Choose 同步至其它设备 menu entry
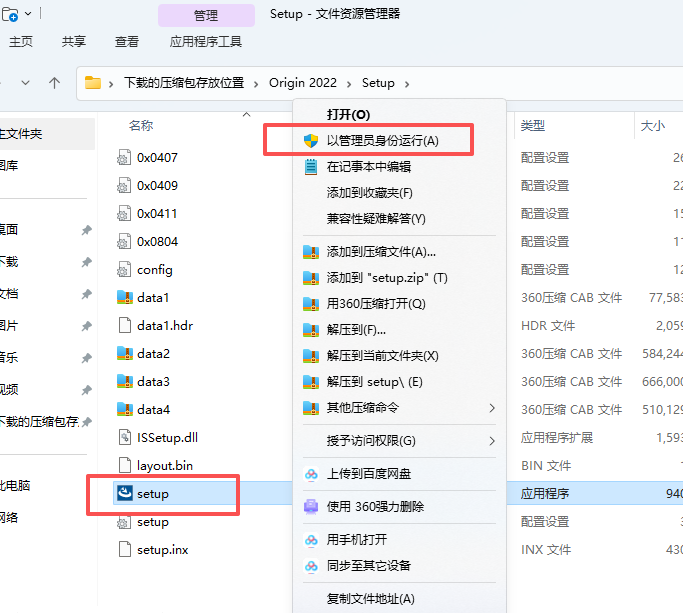 [399, 566]
